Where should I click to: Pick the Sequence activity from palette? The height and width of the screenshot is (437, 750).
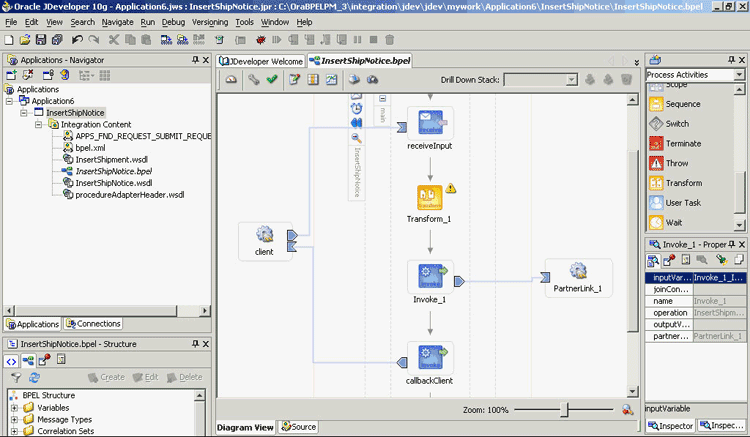pos(674,104)
